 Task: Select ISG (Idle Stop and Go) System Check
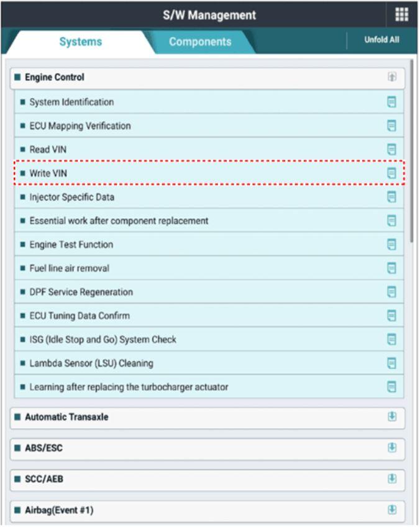point(103,340)
